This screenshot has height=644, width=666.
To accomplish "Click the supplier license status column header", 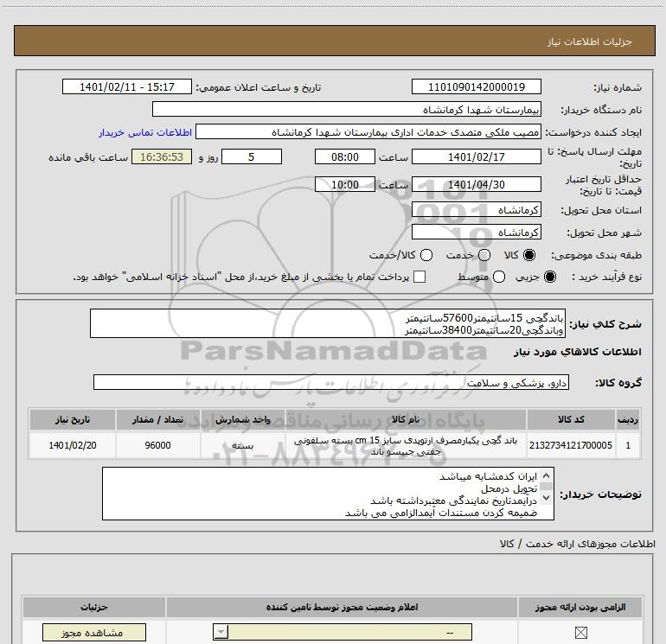I will coord(342,607).
